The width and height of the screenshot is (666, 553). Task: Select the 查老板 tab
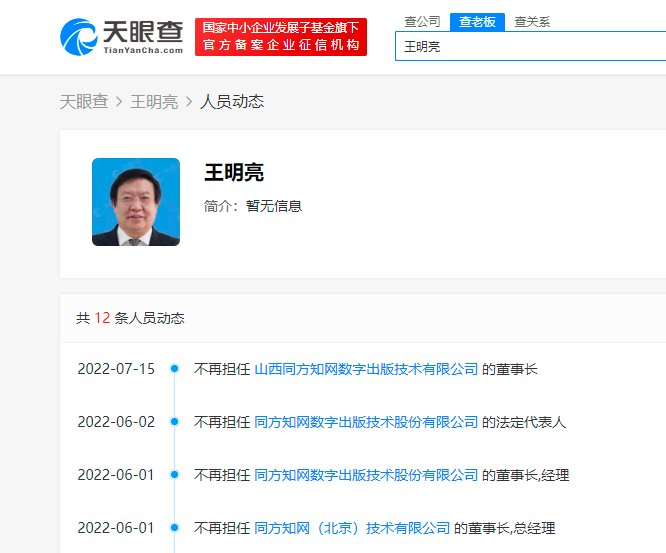(477, 22)
